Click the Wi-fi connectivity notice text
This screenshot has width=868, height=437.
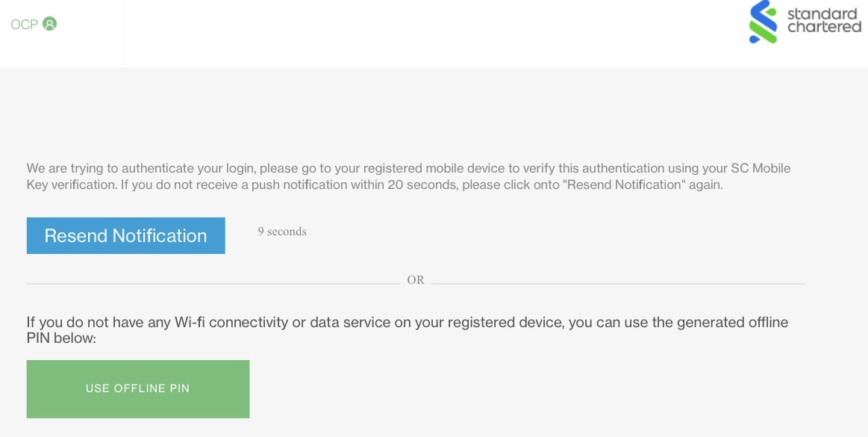pyautogui.click(x=407, y=329)
